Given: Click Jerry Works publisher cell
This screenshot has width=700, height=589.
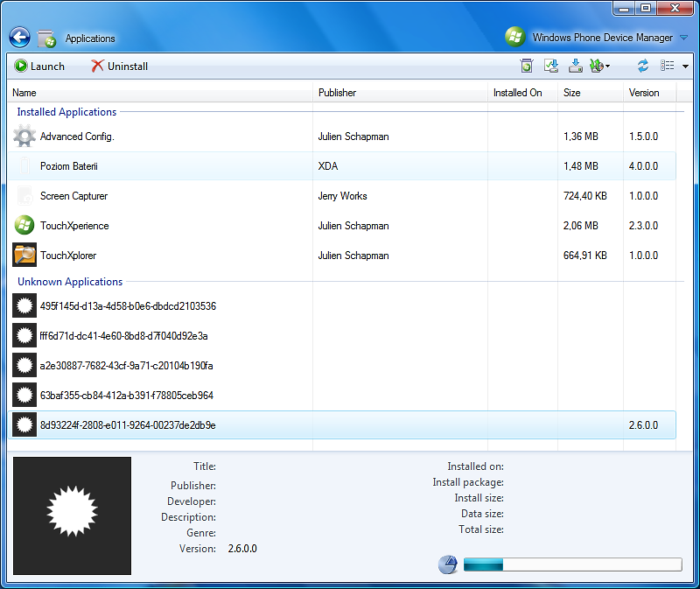Looking at the screenshot, I should pyautogui.click(x=342, y=195).
